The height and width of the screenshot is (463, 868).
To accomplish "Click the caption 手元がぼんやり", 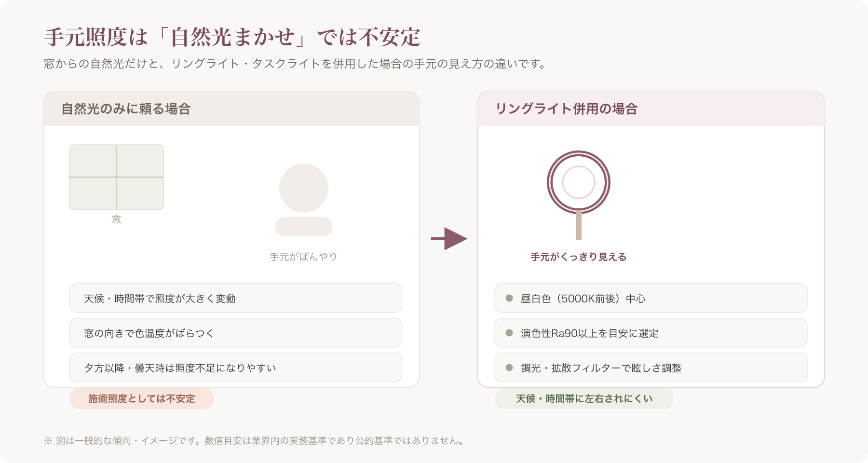I will coord(303,257).
